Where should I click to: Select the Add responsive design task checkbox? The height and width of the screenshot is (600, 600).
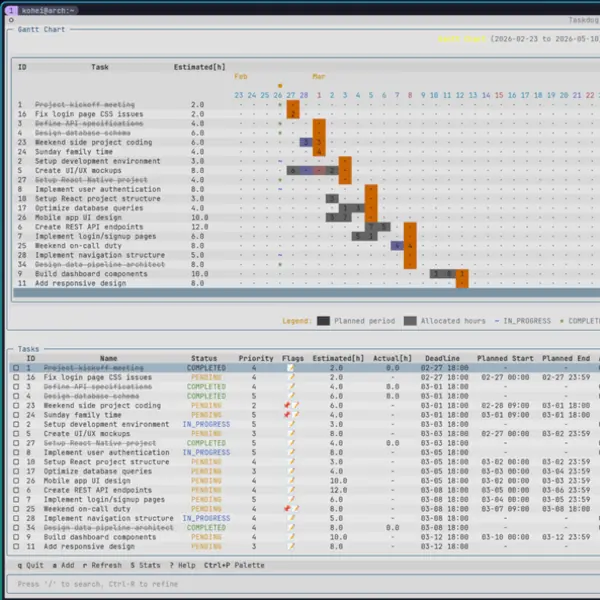click(x=16, y=547)
